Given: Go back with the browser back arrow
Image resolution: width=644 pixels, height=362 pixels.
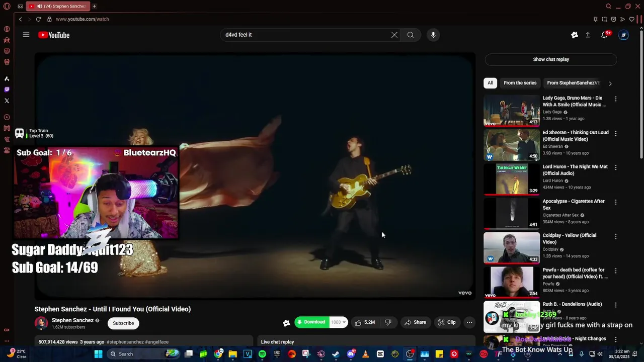Looking at the screenshot, I should click(x=20, y=19).
